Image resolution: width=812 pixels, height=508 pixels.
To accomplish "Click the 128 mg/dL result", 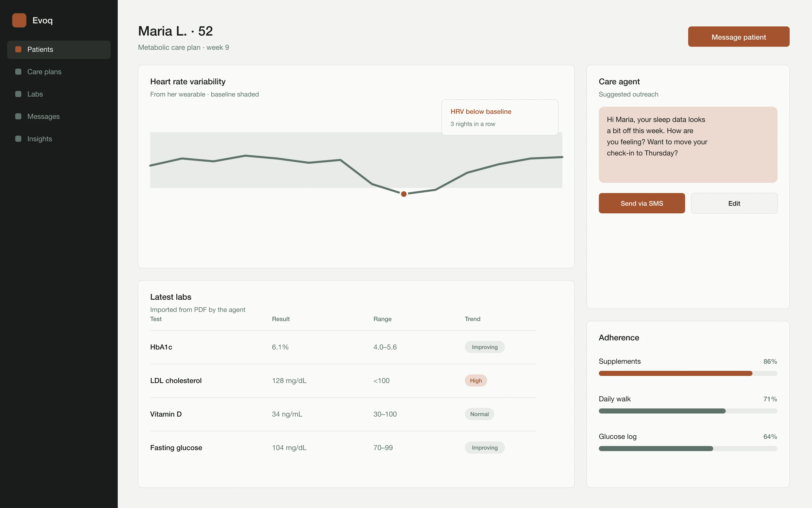I will click(x=289, y=381).
